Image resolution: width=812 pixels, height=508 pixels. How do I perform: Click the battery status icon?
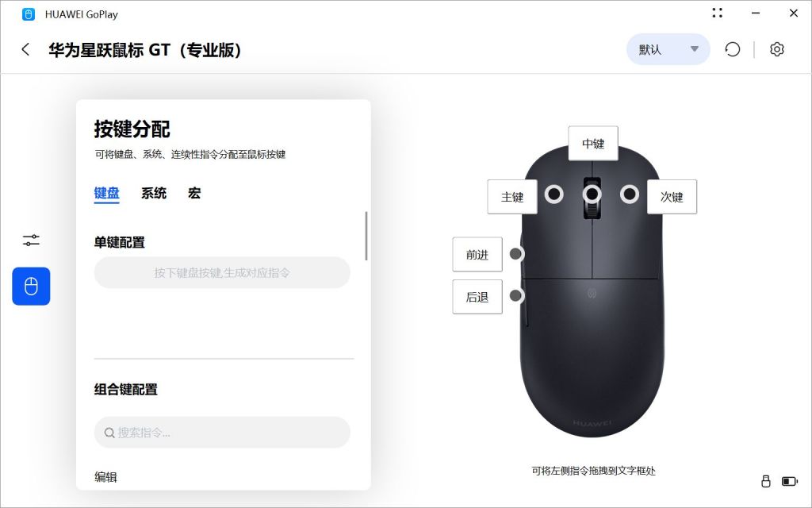pos(790,482)
